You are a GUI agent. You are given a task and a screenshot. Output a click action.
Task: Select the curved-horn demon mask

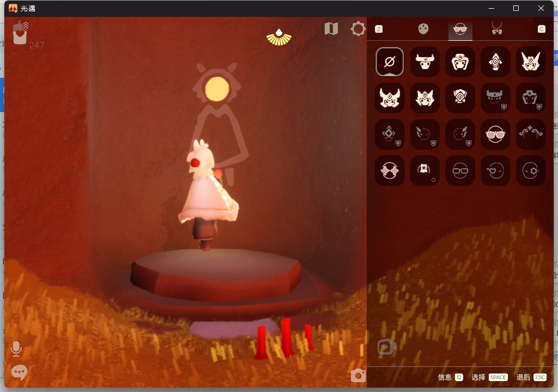tap(390, 98)
